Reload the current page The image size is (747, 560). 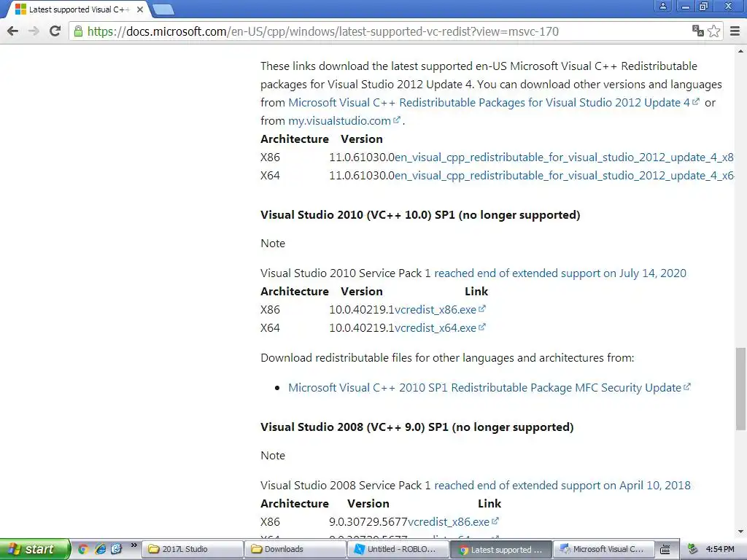(x=55, y=31)
